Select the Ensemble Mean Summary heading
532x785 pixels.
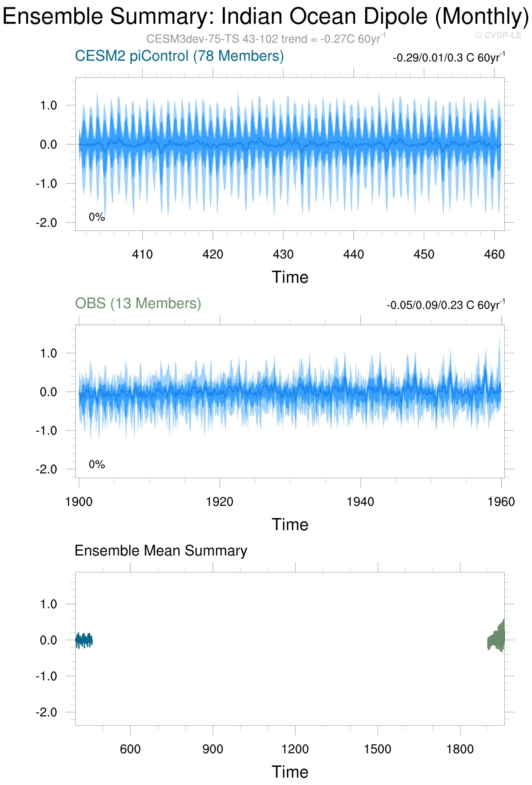pyautogui.click(x=161, y=551)
